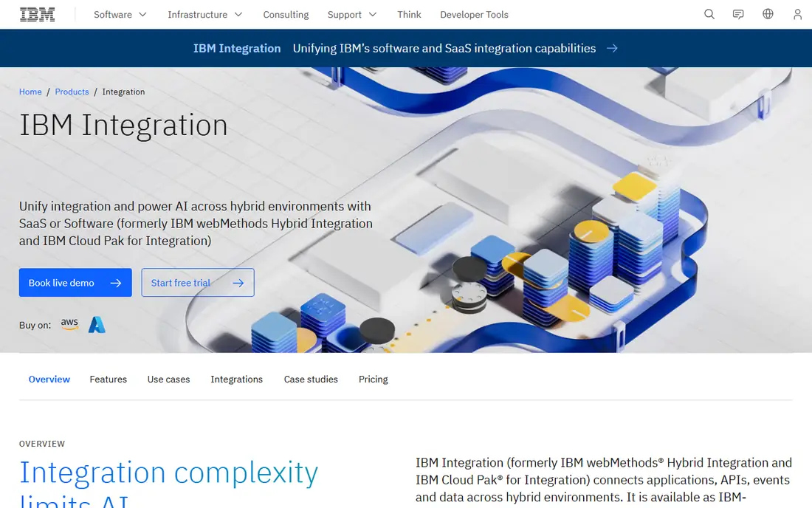
Task: Click the 'OVERVIEW' section label
Action: (x=42, y=444)
